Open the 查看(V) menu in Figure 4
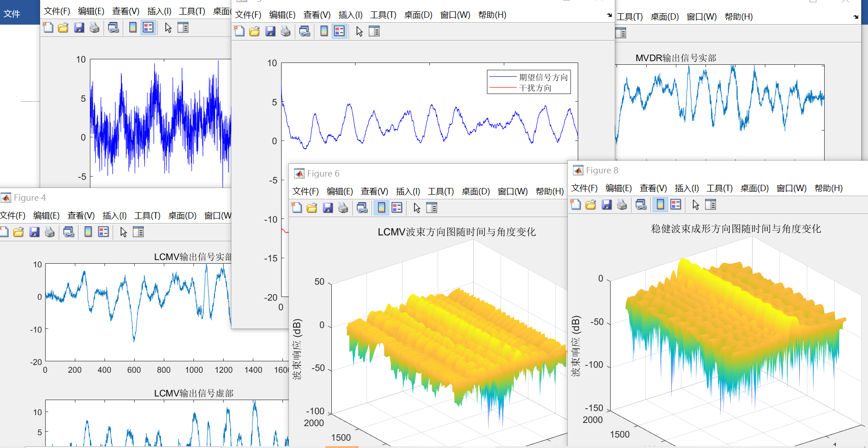 81,216
